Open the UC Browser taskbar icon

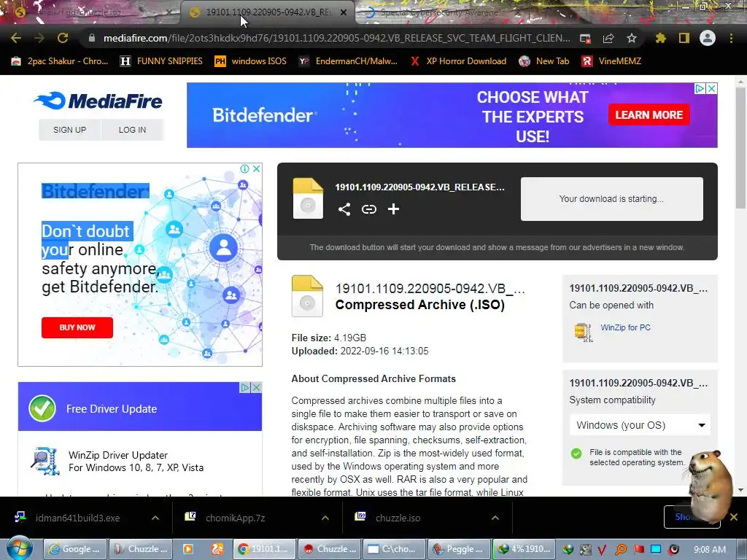(217, 549)
